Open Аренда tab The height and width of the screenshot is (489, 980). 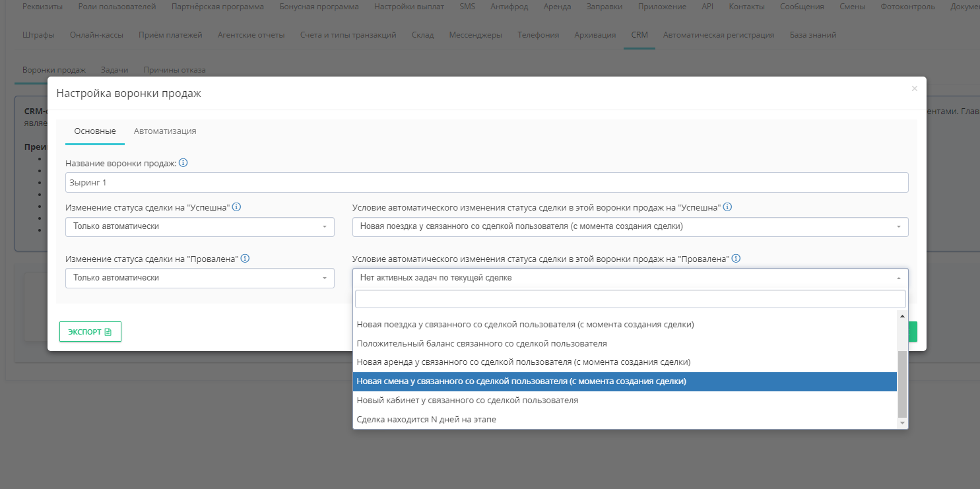(x=558, y=7)
